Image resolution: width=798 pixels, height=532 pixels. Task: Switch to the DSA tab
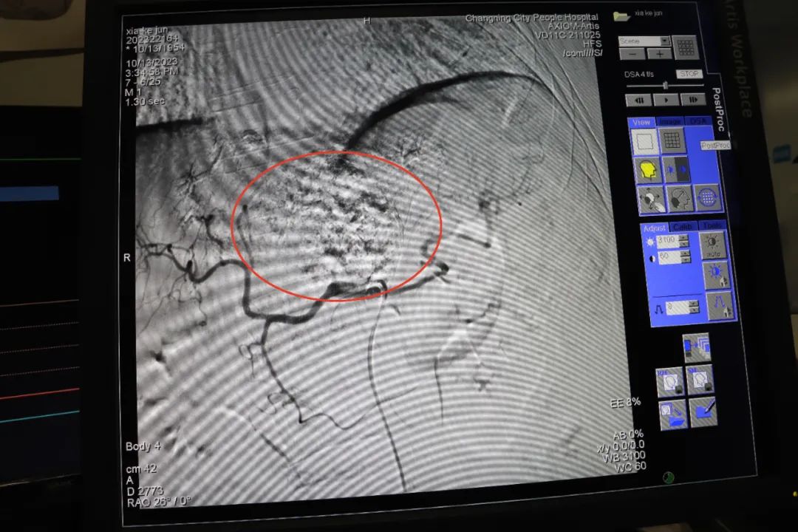698,121
